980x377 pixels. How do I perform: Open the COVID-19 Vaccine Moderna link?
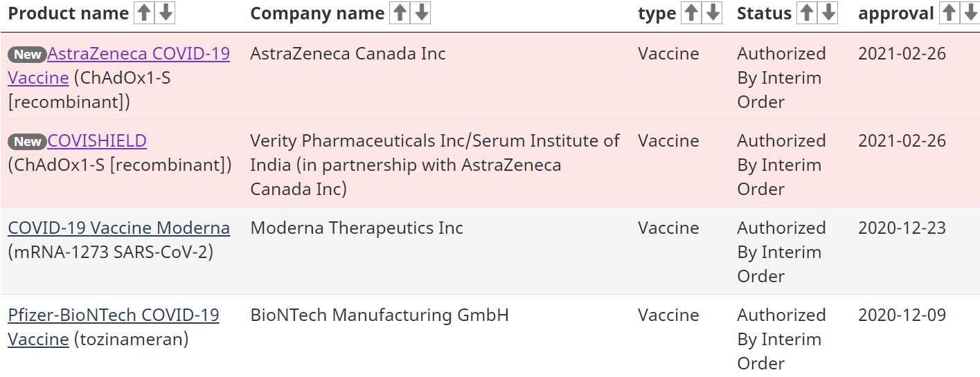click(x=119, y=228)
